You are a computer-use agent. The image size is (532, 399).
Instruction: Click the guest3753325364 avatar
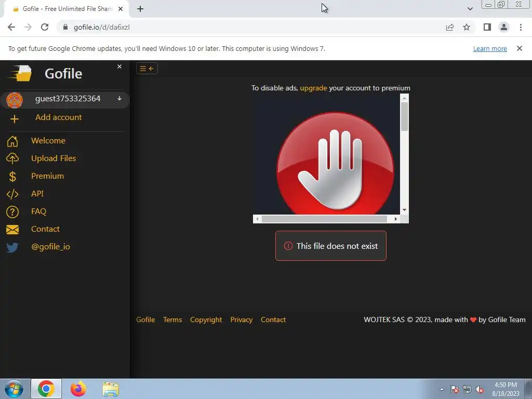[14, 100]
